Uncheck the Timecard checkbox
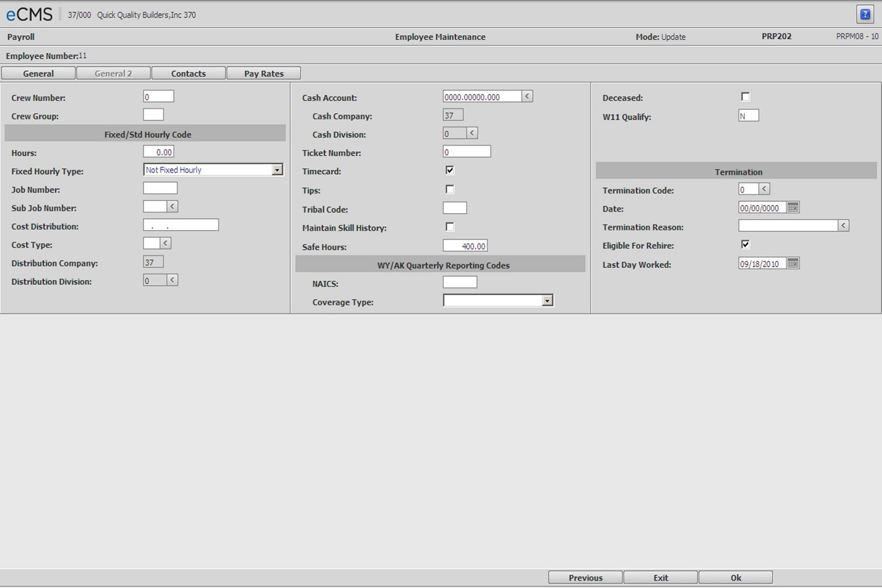 [x=449, y=170]
